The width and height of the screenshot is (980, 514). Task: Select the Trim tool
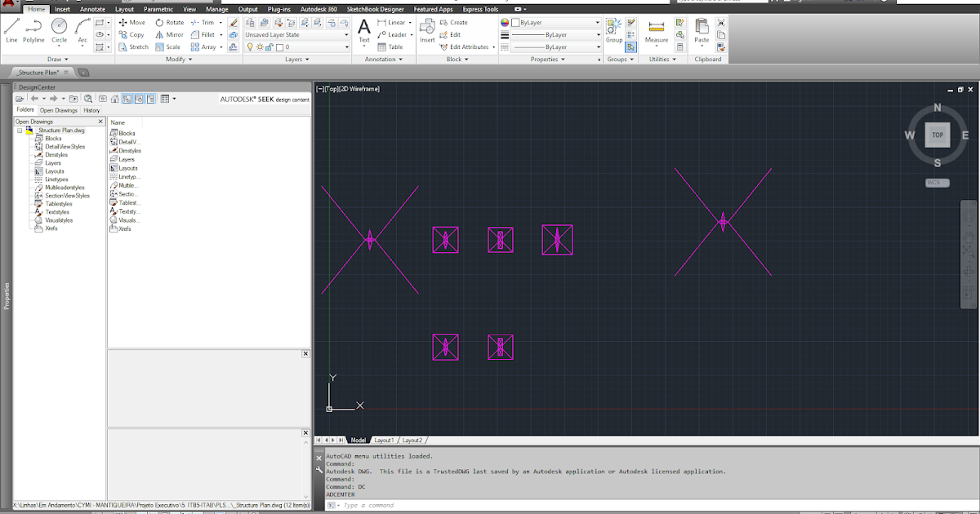(x=205, y=22)
